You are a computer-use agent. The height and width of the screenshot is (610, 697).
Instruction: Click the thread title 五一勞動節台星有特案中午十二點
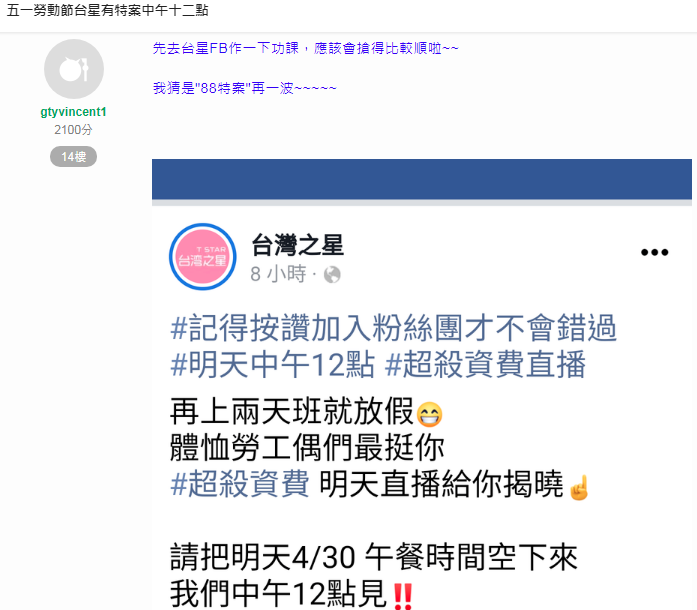pyautogui.click(x=108, y=10)
